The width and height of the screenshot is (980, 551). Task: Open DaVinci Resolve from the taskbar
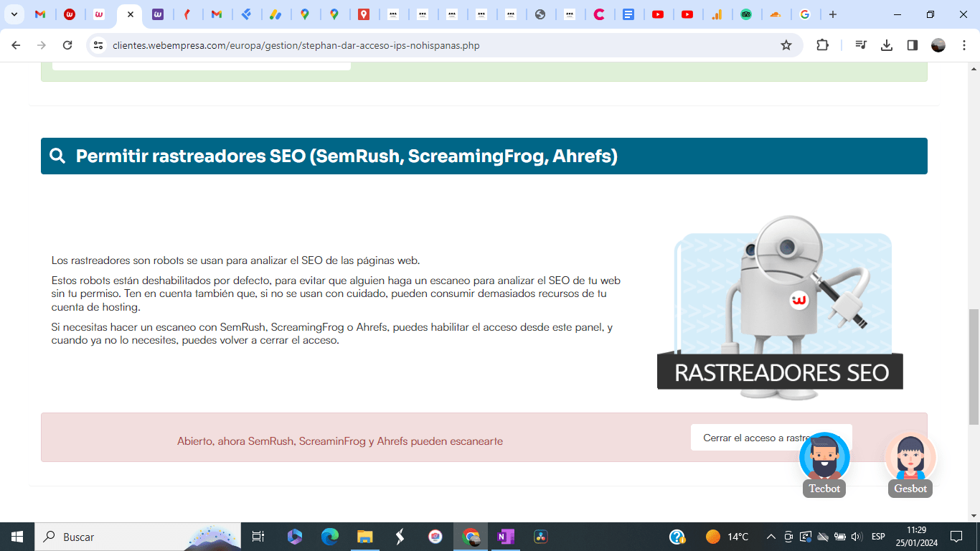pyautogui.click(x=541, y=537)
